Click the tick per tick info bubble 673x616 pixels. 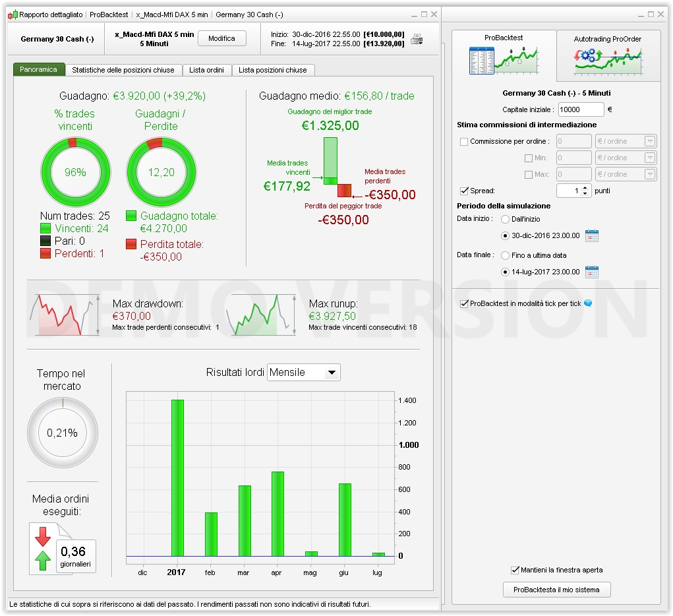[x=588, y=303]
